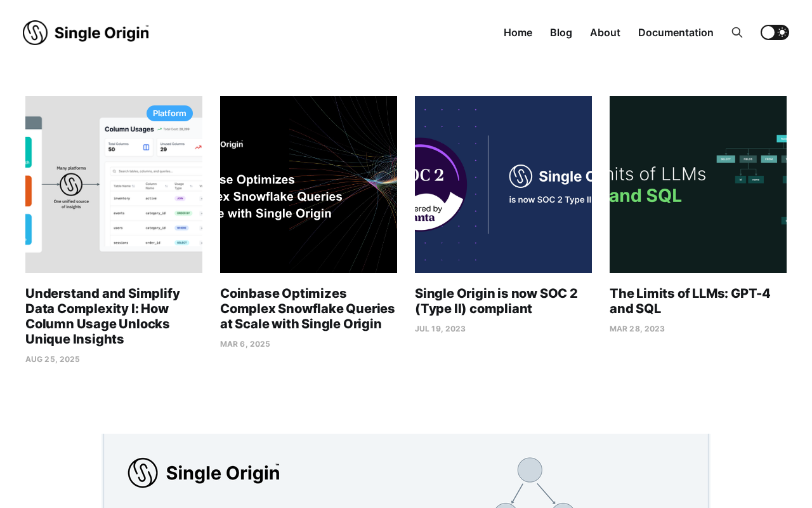Open the search magnifier icon
812x508 pixels.
737,32
